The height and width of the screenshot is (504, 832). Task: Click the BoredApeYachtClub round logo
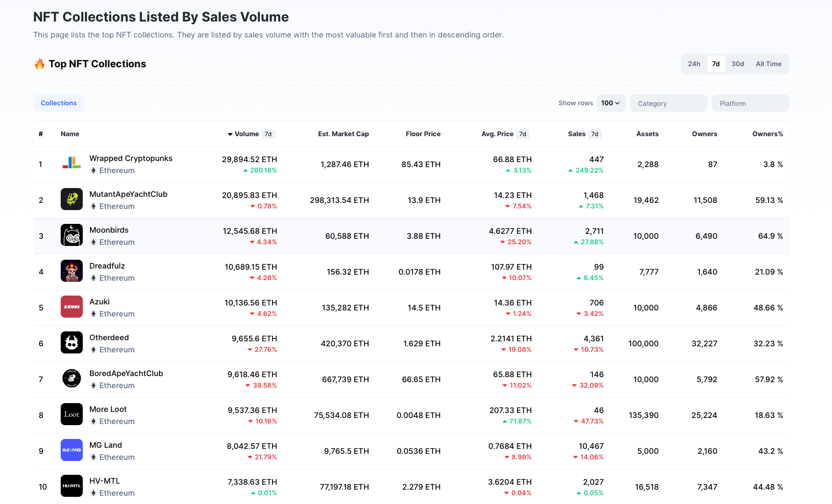pos(72,379)
